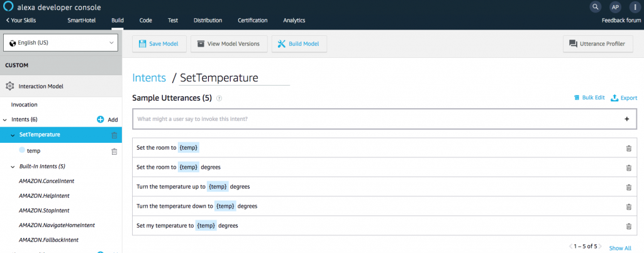Select AMAZON.HelpIntent
The width and height of the screenshot is (644, 253).
coord(44,196)
